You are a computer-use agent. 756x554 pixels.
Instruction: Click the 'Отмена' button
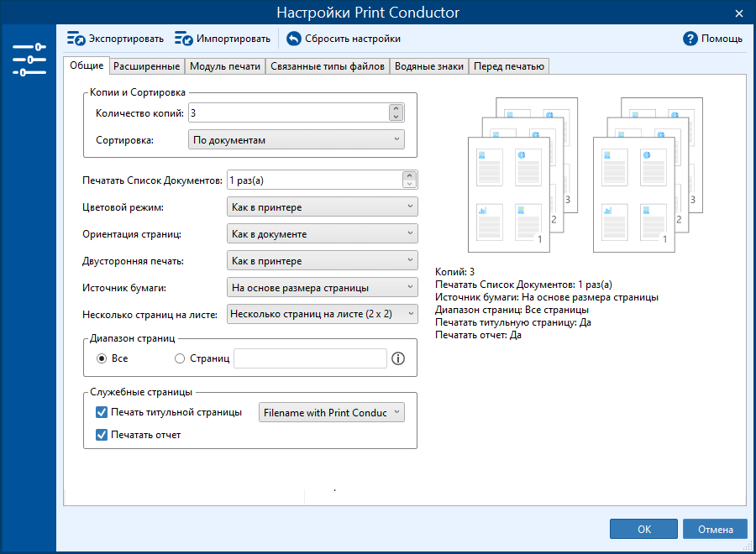715,529
